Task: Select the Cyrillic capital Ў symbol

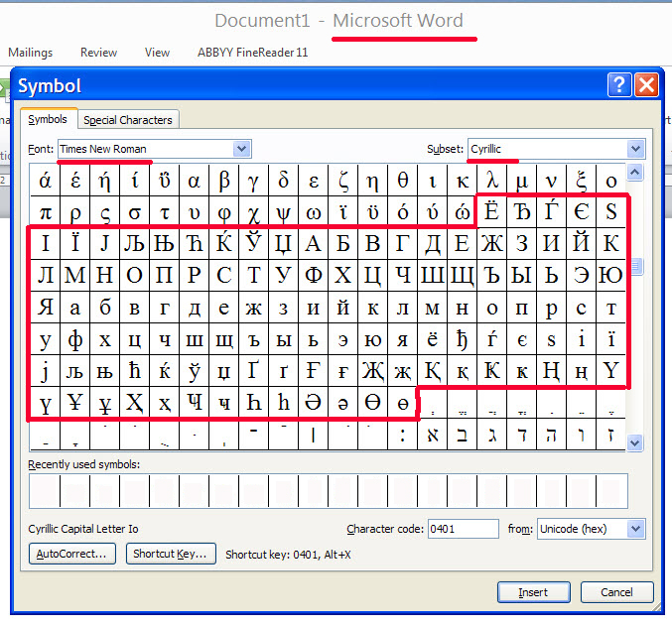Action: (x=254, y=243)
